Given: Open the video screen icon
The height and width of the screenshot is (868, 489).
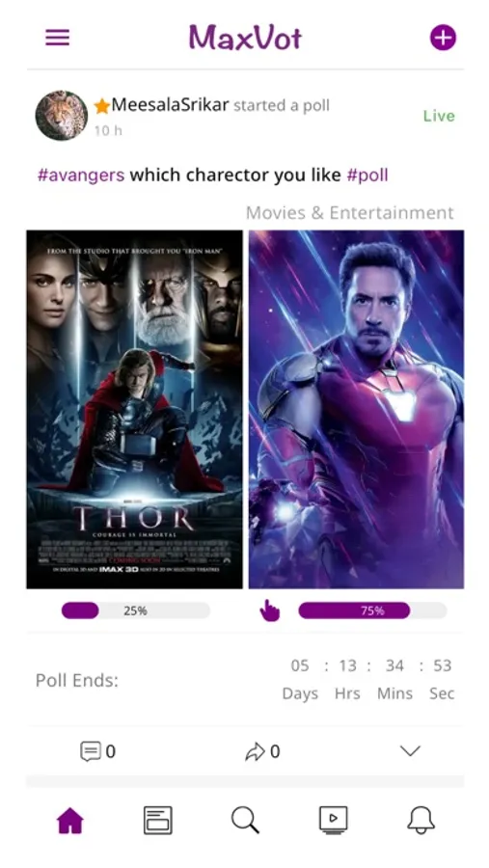Looking at the screenshot, I should (x=334, y=820).
